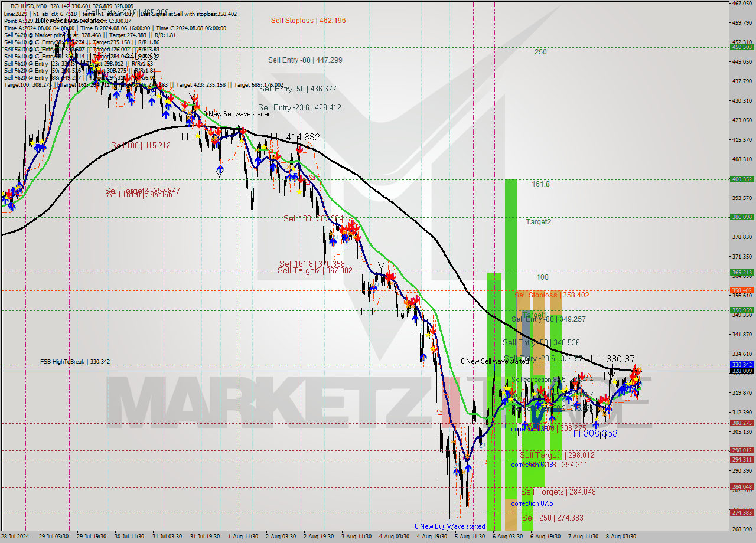Click red 298.012 price axis tag
The height and width of the screenshot is (543, 756).
click(x=742, y=450)
